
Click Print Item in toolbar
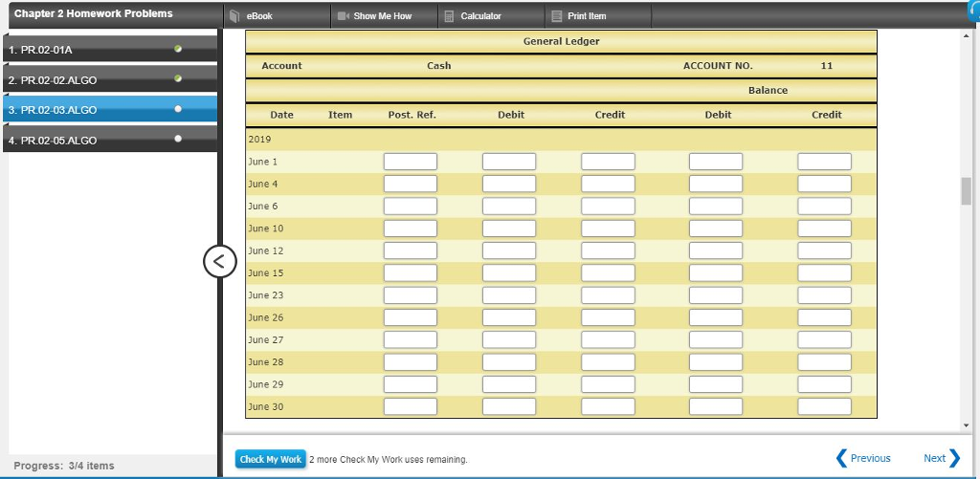point(598,16)
